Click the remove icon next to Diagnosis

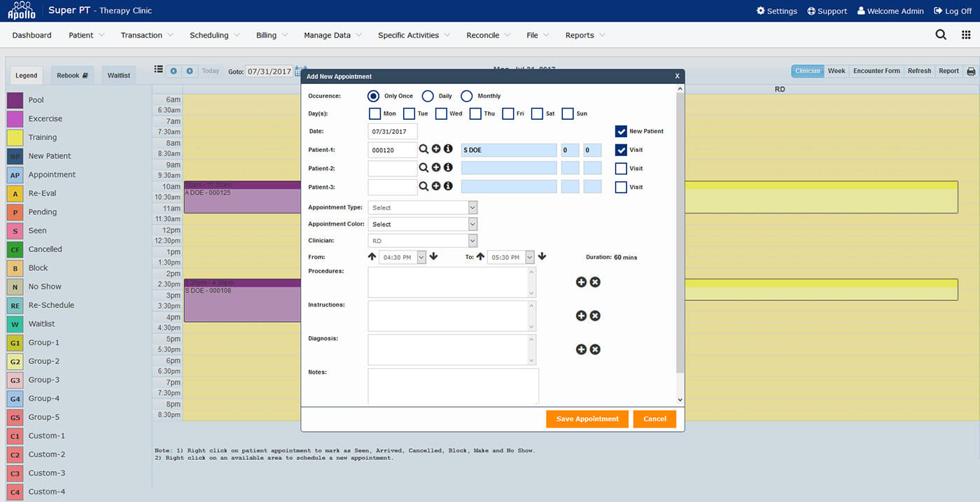coord(595,349)
